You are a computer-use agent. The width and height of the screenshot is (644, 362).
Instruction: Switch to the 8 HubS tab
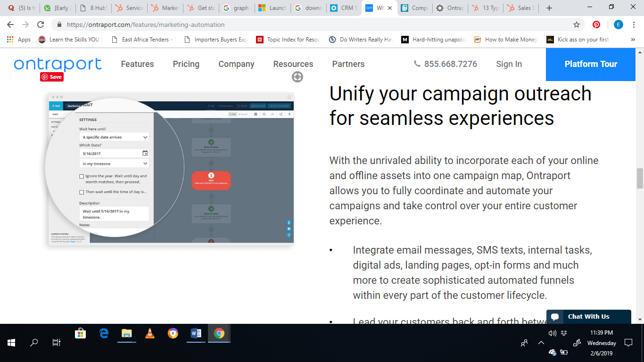(x=93, y=8)
